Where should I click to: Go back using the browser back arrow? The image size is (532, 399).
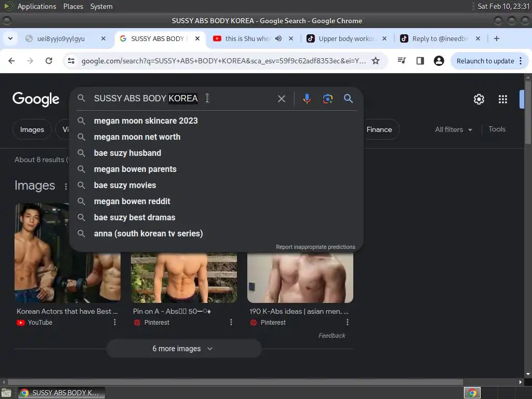point(11,61)
